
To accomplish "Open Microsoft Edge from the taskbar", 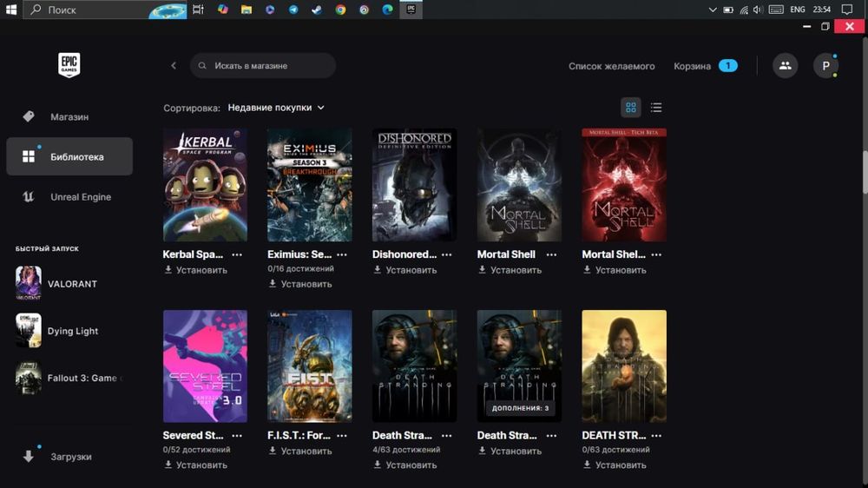I will click(x=387, y=10).
